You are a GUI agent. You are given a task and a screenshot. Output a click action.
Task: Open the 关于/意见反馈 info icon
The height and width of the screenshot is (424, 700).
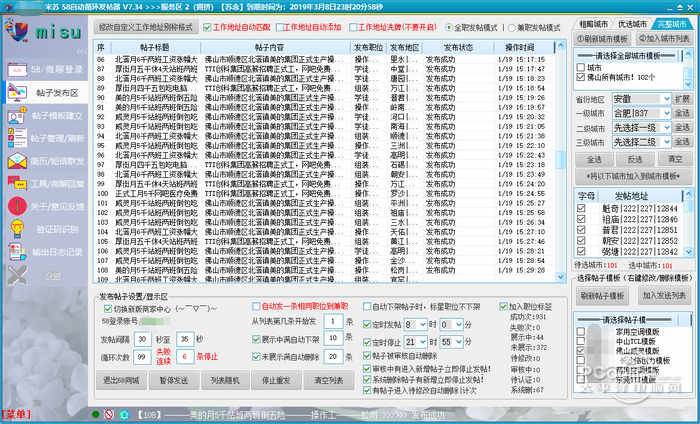pos(17,206)
